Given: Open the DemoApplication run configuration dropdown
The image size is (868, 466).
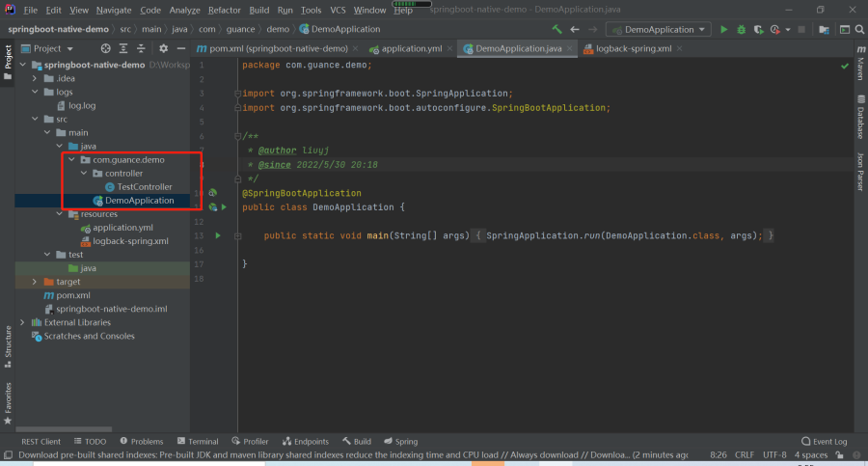Looking at the screenshot, I should coord(658,29).
